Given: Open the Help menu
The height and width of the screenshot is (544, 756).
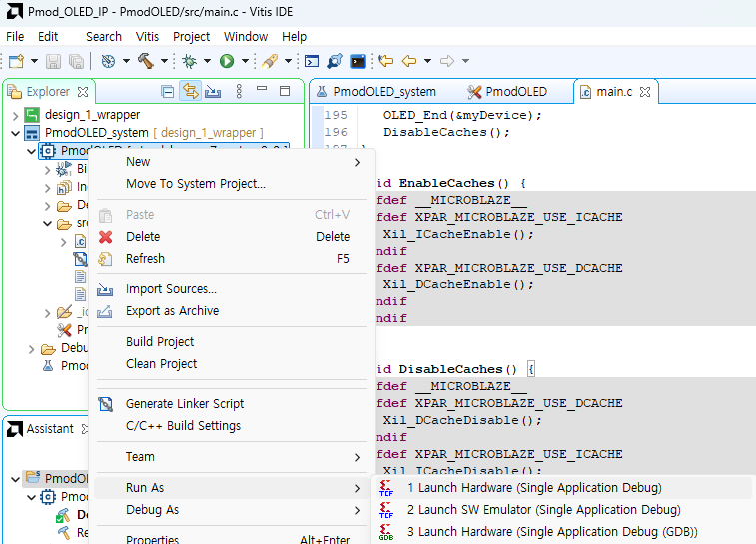Looking at the screenshot, I should click(294, 37).
